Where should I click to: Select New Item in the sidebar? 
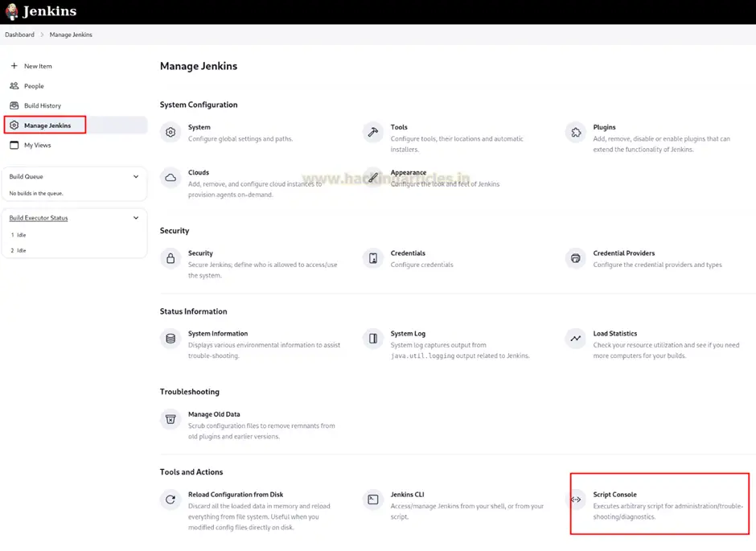[38, 66]
